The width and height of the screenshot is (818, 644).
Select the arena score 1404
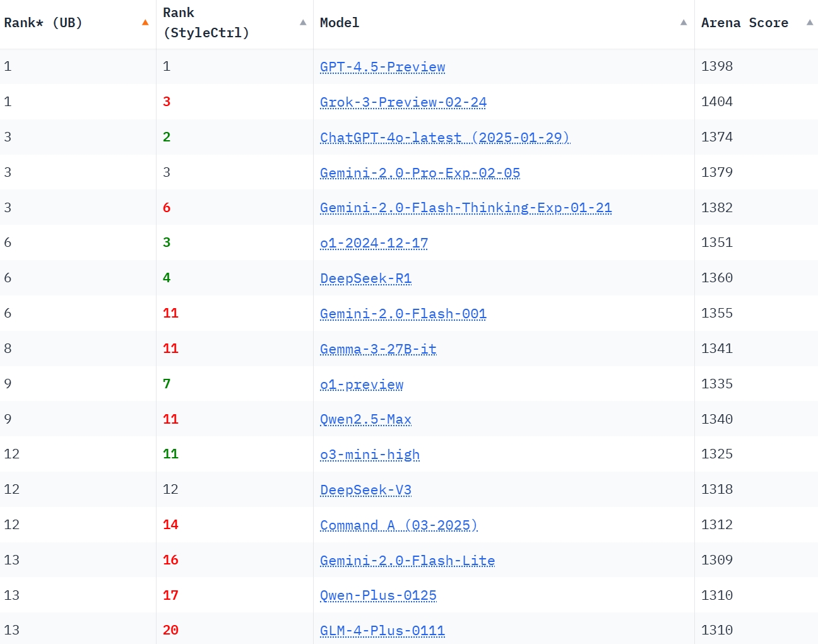(x=717, y=102)
